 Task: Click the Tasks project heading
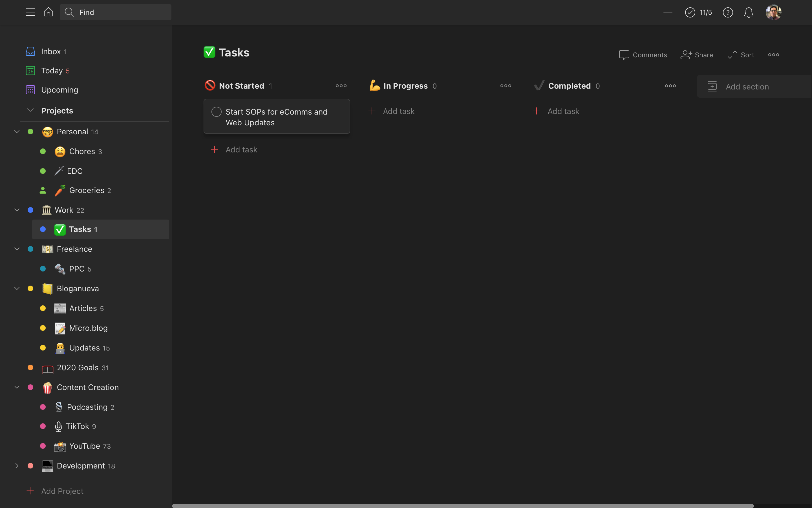click(234, 52)
